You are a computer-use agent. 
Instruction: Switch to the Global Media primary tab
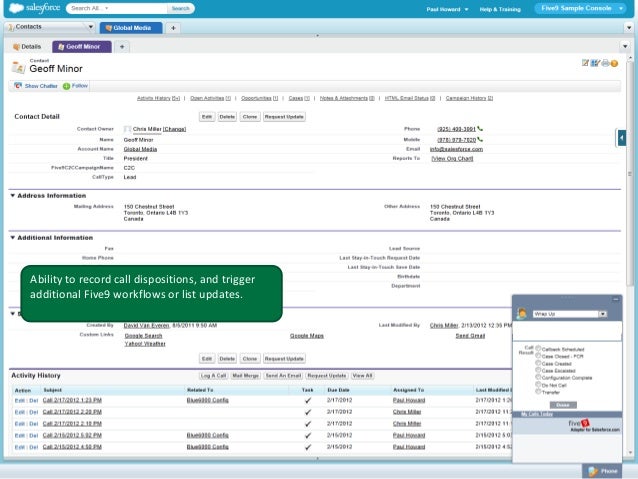pyautogui.click(x=131, y=28)
